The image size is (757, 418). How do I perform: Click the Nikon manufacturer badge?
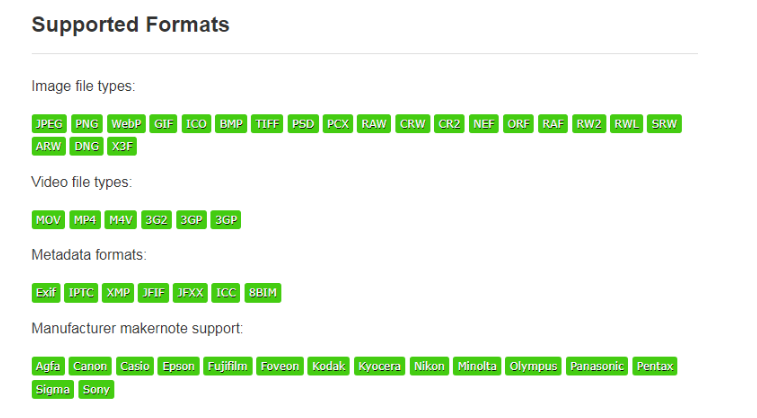[430, 366]
